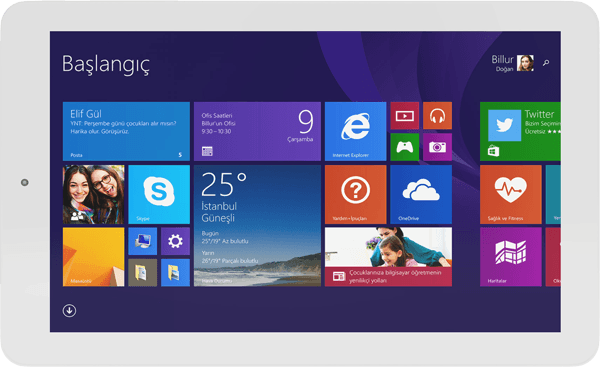Open the Twitter store tile
This screenshot has height=367, width=600.
click(520, 131)
